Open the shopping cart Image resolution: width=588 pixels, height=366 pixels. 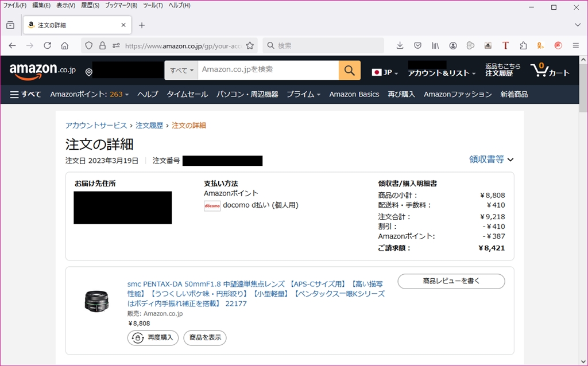550,70
